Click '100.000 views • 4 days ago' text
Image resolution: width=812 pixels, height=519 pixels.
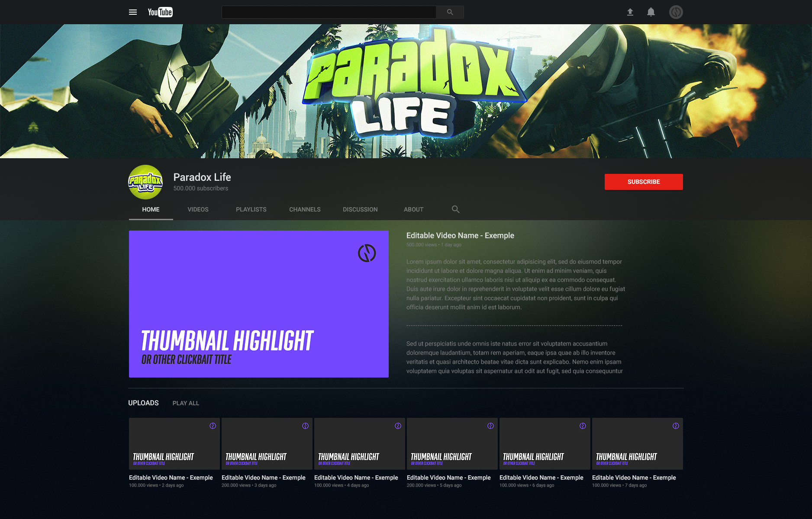(x=342, y=485)
